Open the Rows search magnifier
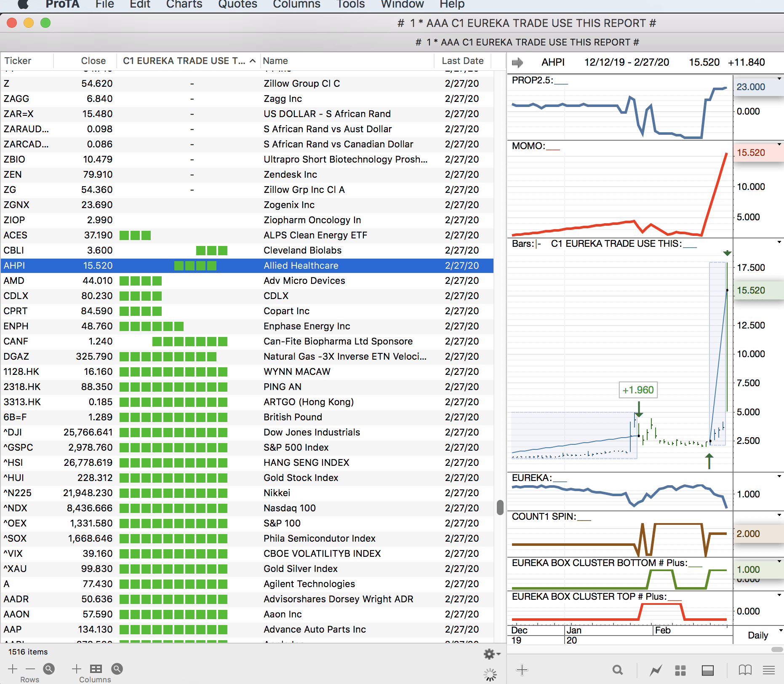 pos(49,669)
